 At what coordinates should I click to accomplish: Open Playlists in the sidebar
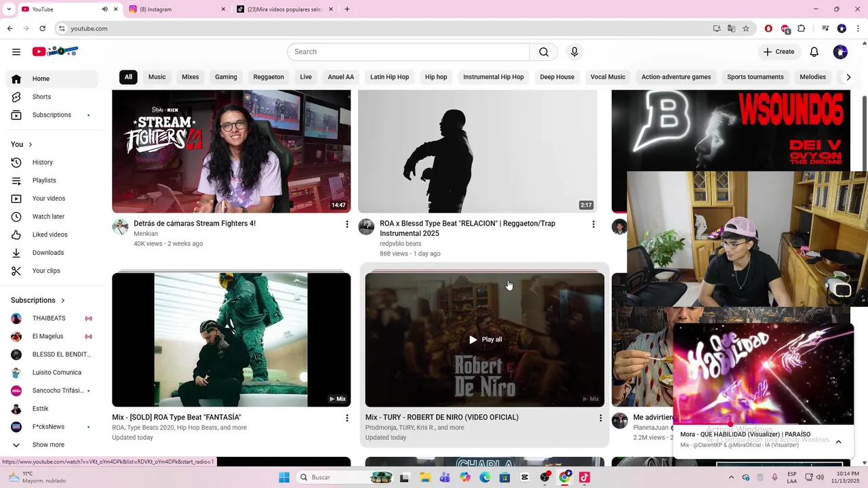tap(52, 180)
